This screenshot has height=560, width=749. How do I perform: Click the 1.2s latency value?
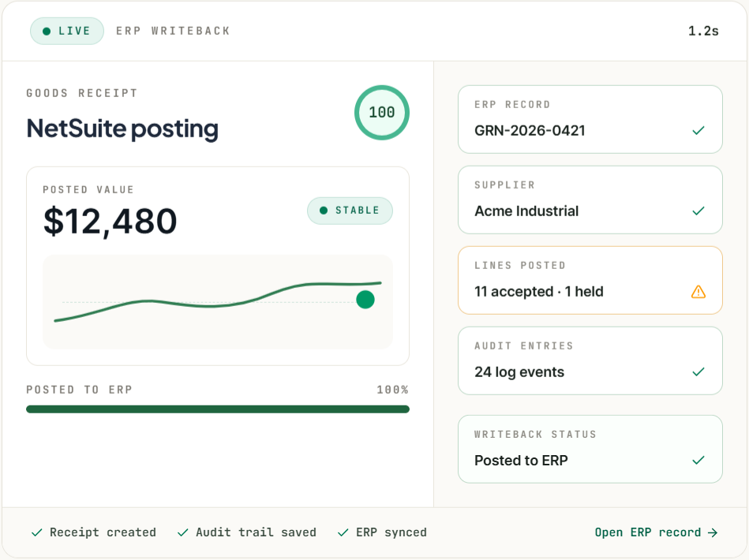(x=703, y=31)
